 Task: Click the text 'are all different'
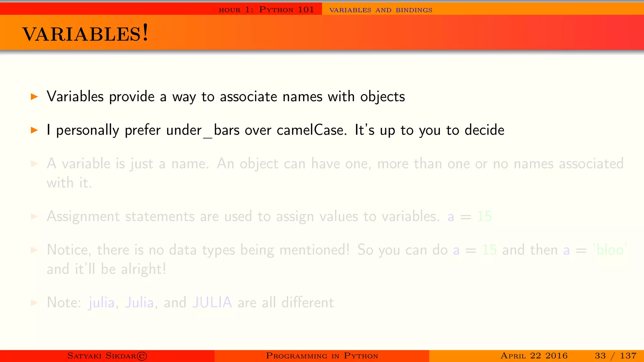click(x=286, y=303)
